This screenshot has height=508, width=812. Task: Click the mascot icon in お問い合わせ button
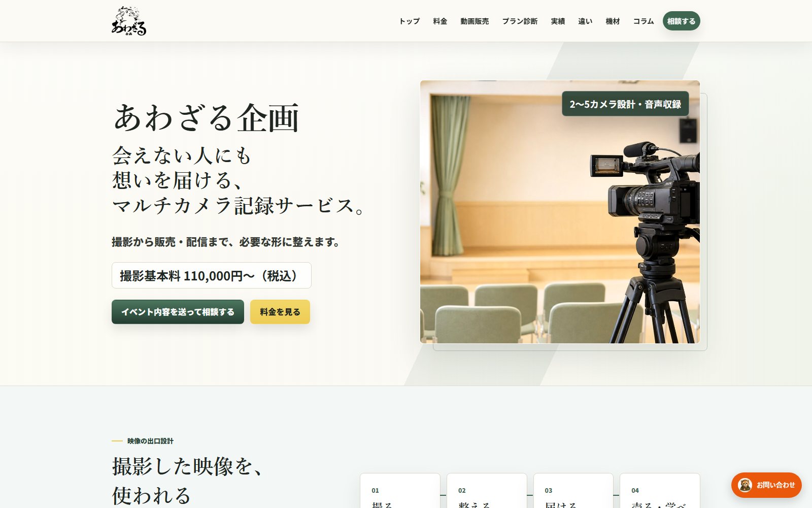coord(745,485)
